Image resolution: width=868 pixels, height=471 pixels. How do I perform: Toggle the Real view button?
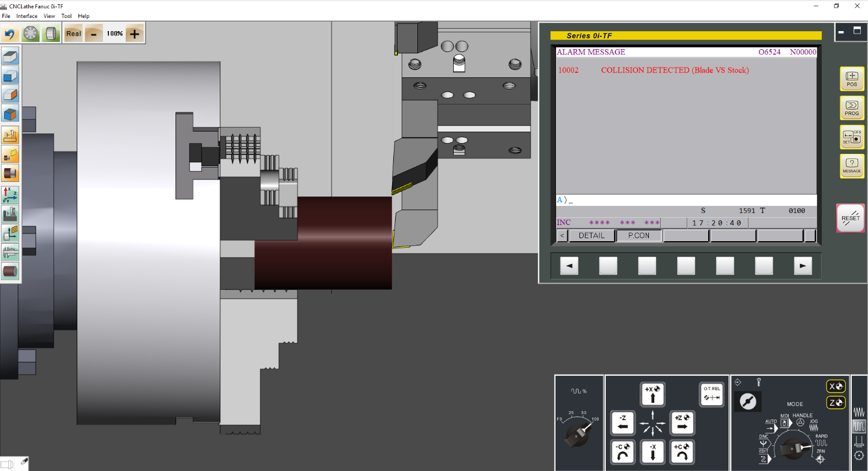pyautogui.click(x=74, y=34)
